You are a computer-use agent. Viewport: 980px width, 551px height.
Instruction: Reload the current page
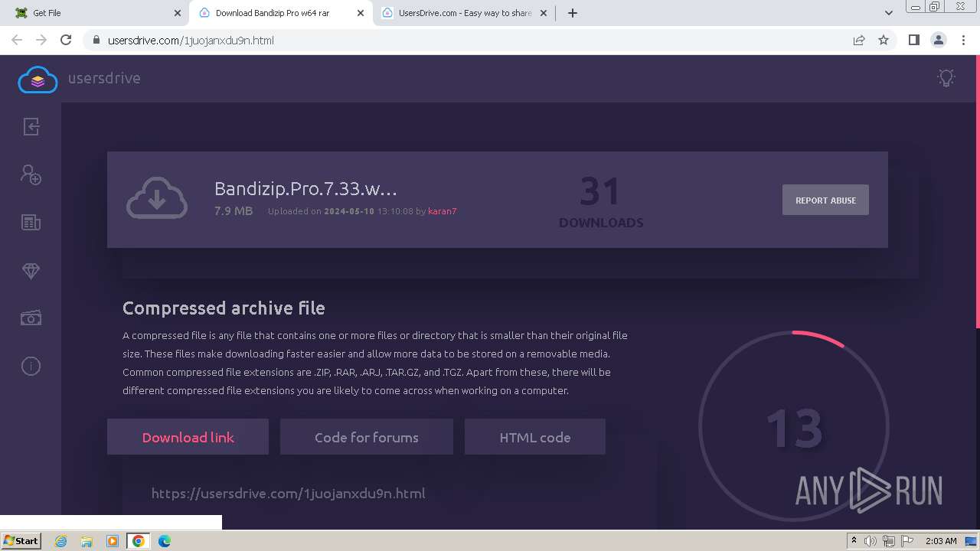click(66, 40)
